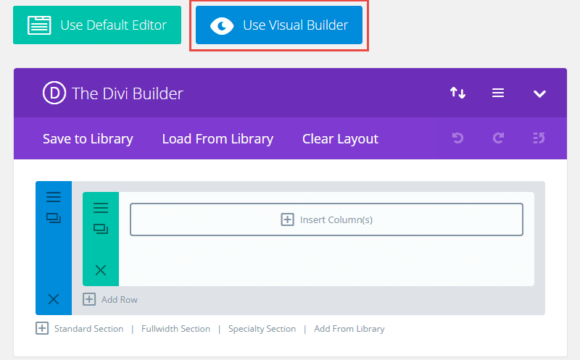Open blue section settings menu icon
This screenshot has height=360, width=580.
pyautogui.click(x=53, y=197)
